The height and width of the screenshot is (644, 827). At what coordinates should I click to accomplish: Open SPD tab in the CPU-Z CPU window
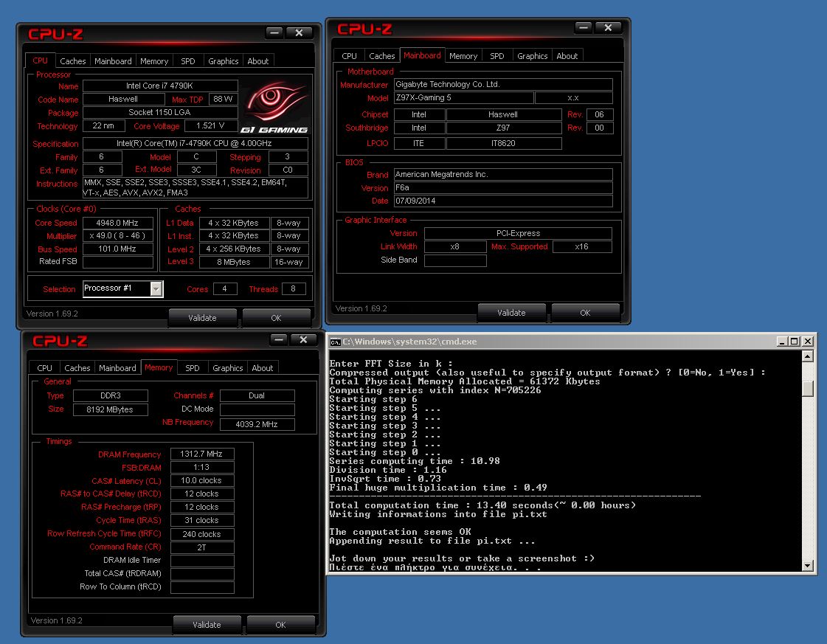[x=188, y=61]
